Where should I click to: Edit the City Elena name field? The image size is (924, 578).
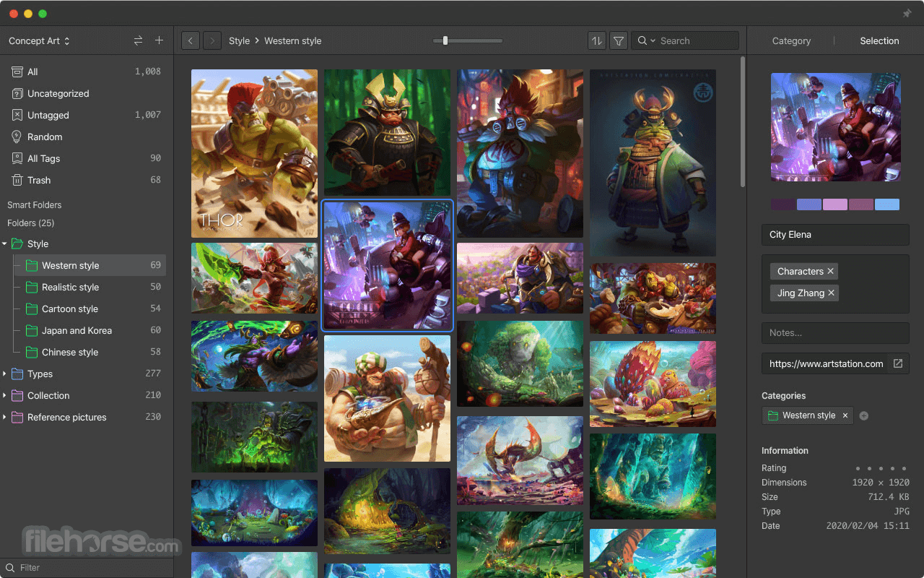(835, 235)
